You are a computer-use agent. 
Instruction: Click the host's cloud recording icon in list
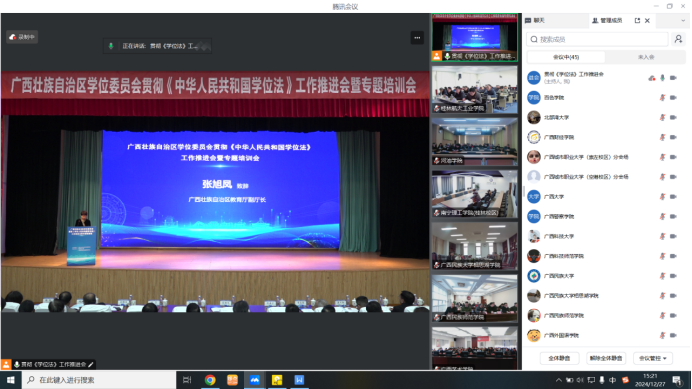[652, 78]
